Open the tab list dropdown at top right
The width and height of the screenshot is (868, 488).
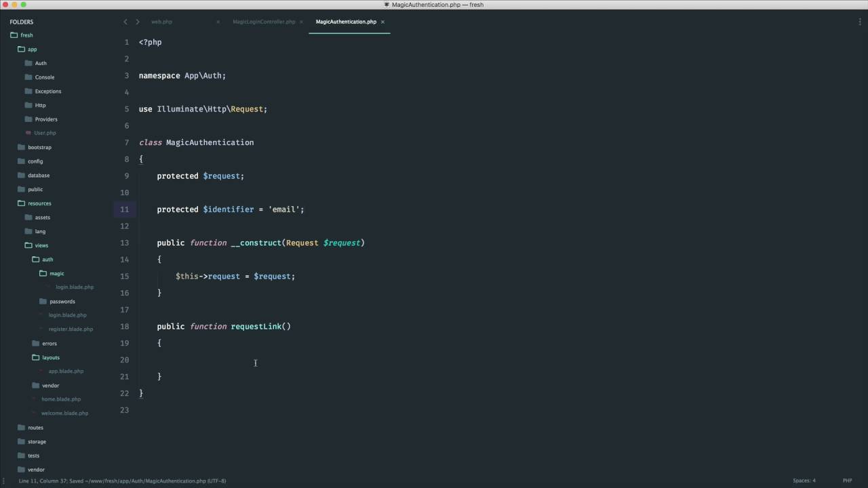[x=860, y=22]
